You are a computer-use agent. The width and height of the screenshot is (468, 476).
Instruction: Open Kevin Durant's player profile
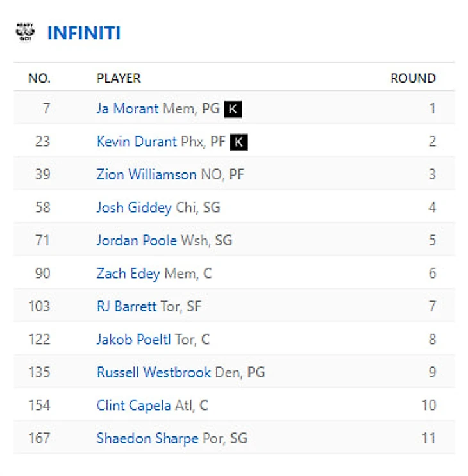(137, 142)
